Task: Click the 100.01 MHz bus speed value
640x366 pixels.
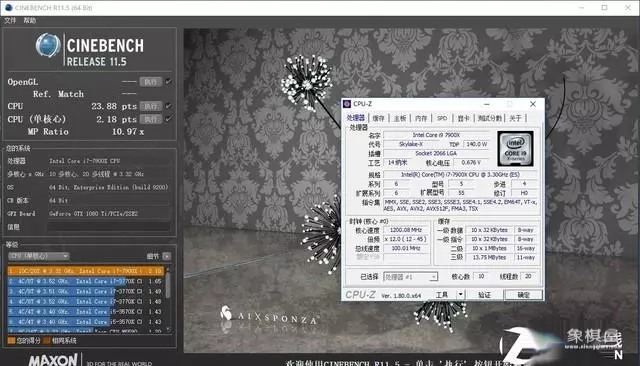Action: click(x=406, y=248)
